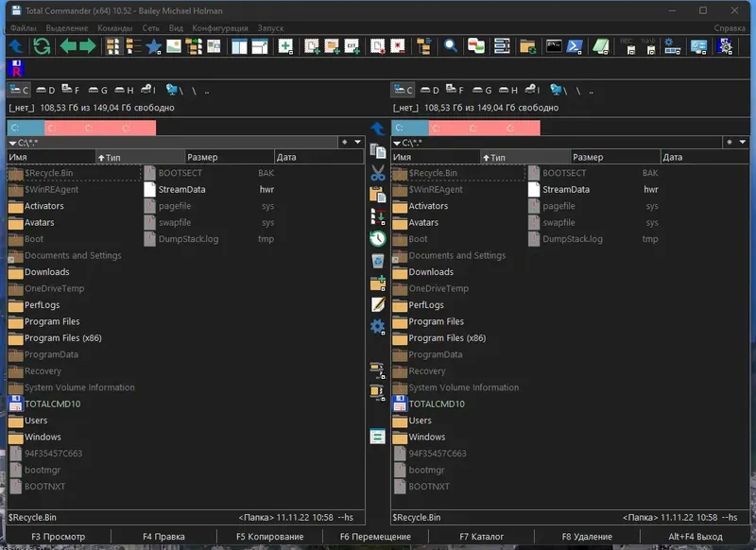The image size is (756, 550).
Task: Open the file search tool (magnifier icon)
Action: point(452,46)
